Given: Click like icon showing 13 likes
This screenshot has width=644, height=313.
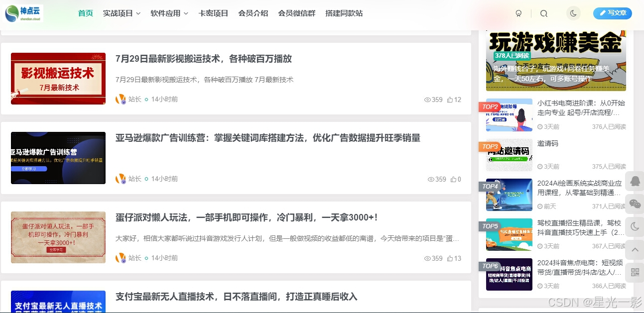Looking at the screenshot, I should (450, 258).
